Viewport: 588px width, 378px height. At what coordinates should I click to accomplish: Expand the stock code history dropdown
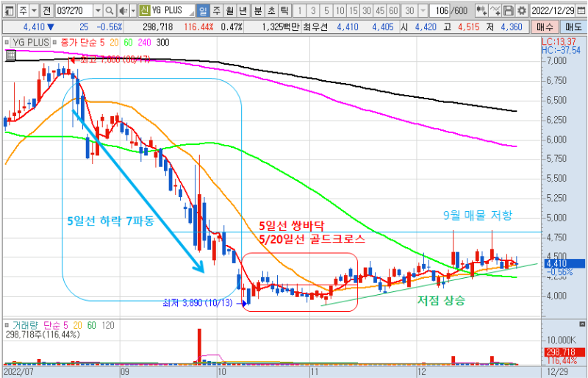pyautogui.click(x=98, y=10)
